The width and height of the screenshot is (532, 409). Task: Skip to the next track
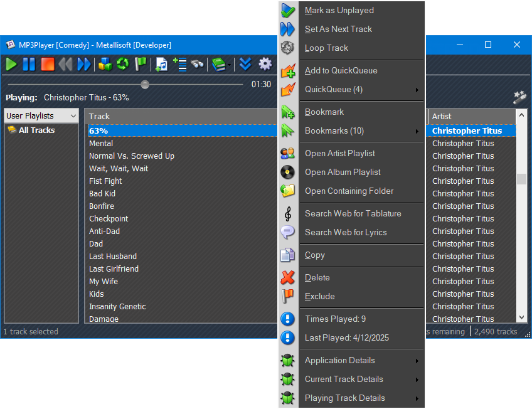point(84,64)
